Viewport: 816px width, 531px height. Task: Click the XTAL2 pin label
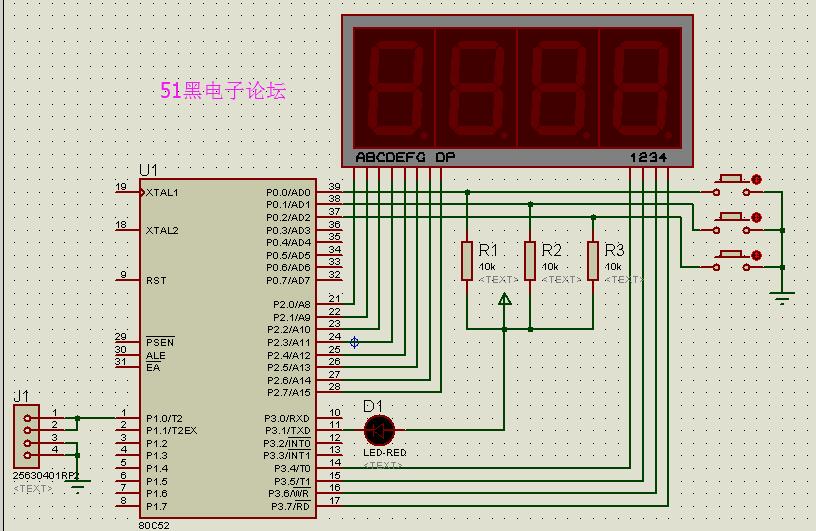pyautogui.click(x=162, y=231)
